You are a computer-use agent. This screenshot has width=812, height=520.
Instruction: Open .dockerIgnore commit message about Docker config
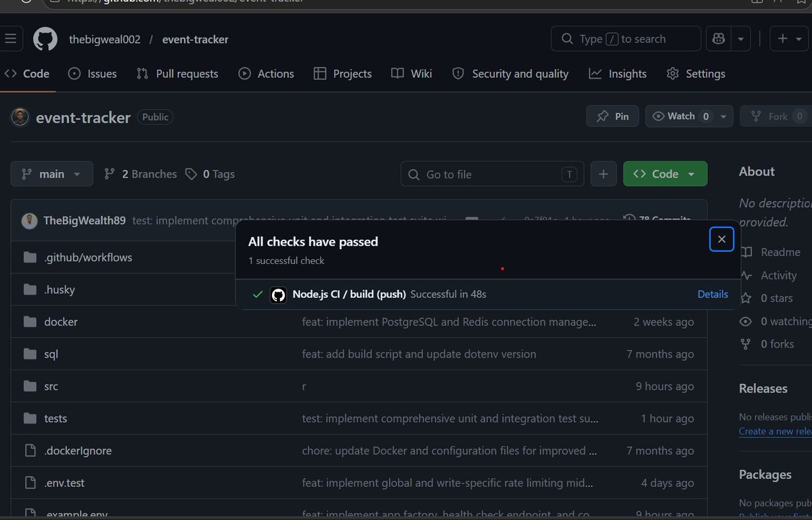pos(449,450)
